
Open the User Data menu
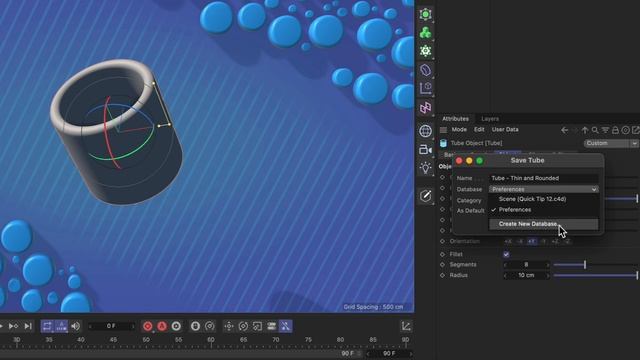point(505,129)
